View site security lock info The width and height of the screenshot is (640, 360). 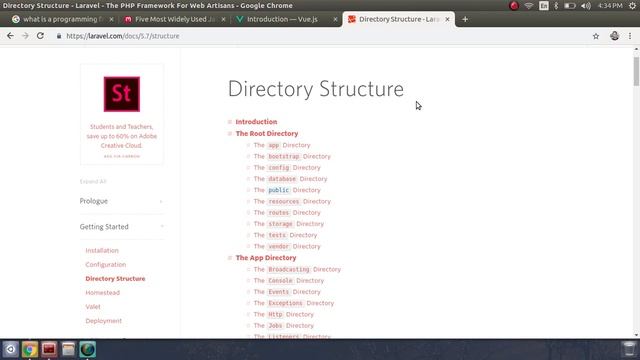59,36
